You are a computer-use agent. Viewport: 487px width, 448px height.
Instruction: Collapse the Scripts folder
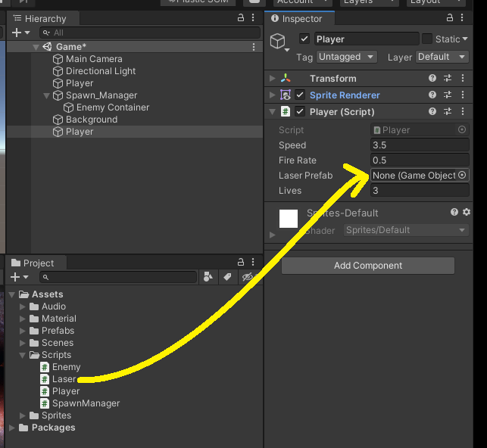pos(23,355)
